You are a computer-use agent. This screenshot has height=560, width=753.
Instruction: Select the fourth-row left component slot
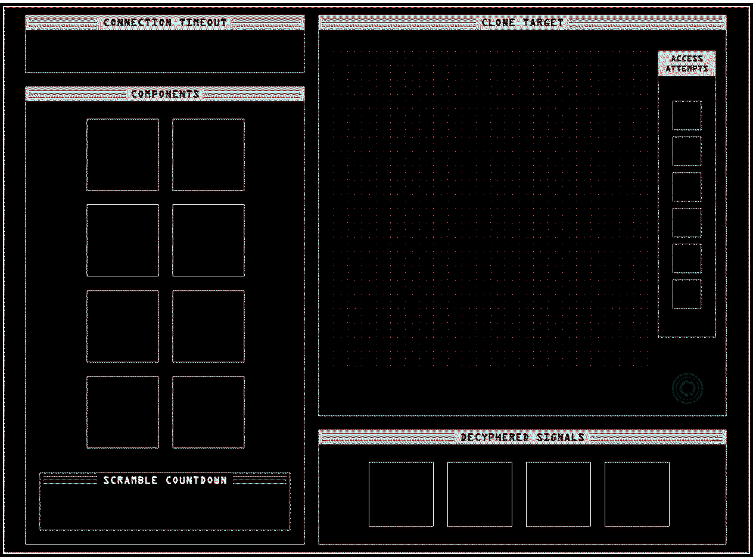click(x=123, y=412)
